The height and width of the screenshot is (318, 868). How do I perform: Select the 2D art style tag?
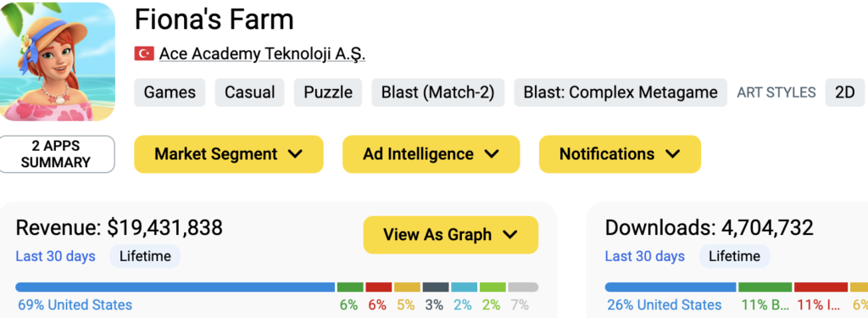point(845,92)
